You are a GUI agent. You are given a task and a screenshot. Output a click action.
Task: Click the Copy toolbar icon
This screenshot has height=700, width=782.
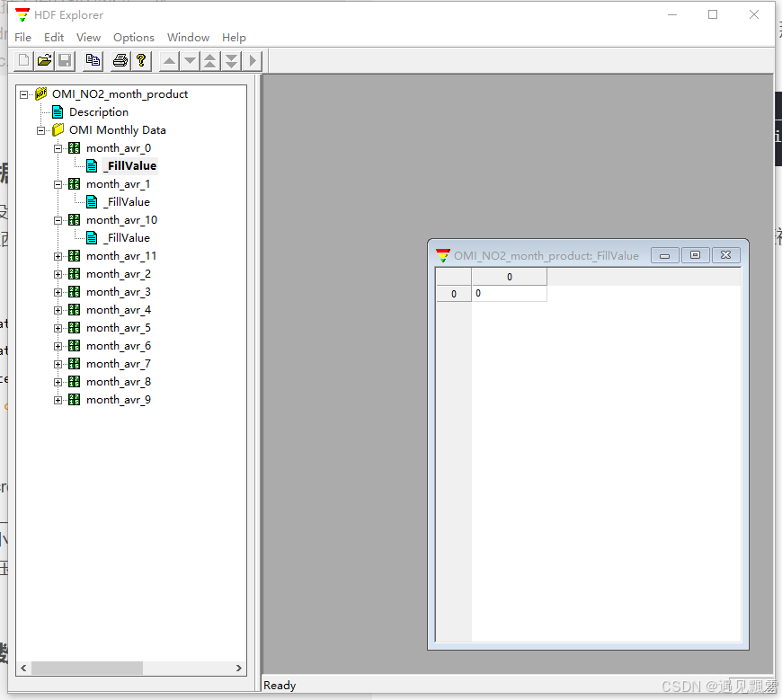click(93, 61)
